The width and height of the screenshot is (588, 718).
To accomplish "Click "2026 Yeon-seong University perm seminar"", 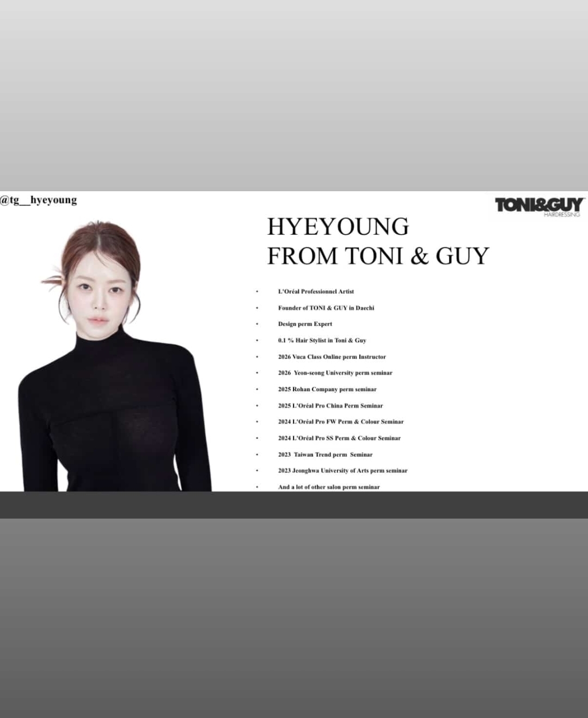I will click(335, 373).
